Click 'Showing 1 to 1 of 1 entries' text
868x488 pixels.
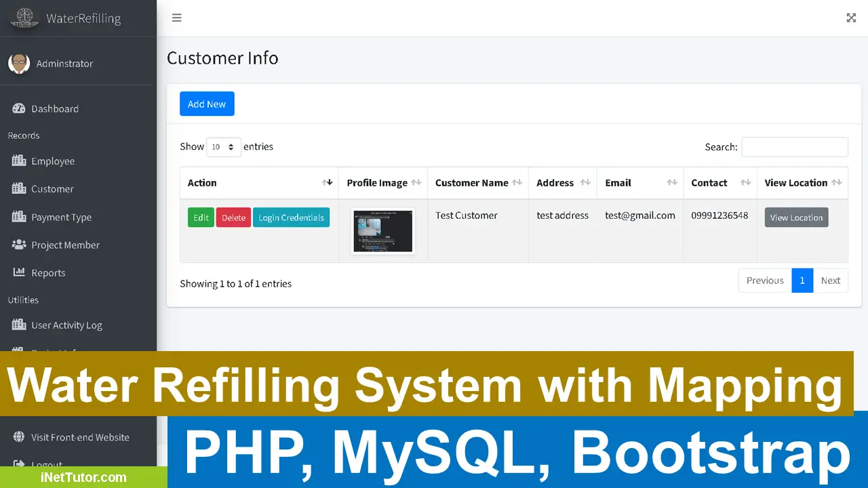(x=235, y=284)
